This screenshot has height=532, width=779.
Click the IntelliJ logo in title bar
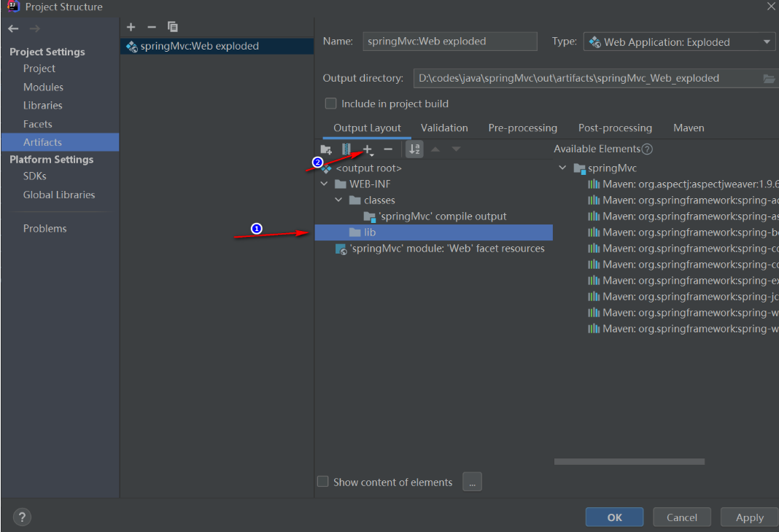click(x=13, y=7)
